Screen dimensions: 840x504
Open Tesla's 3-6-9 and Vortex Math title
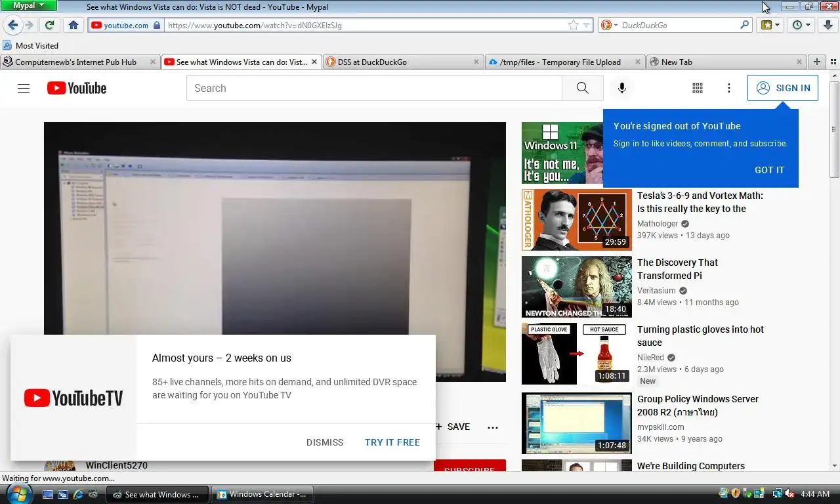(x=700, y=202)
